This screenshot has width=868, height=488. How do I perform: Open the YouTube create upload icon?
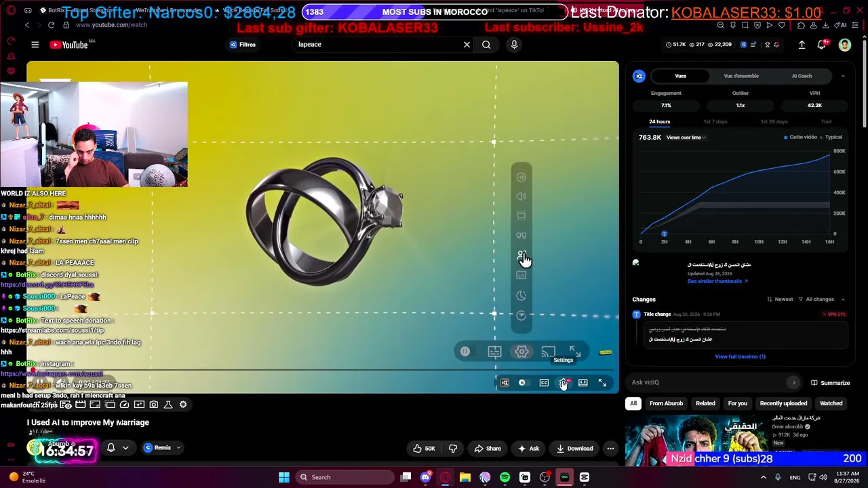[x=802, y=45]
